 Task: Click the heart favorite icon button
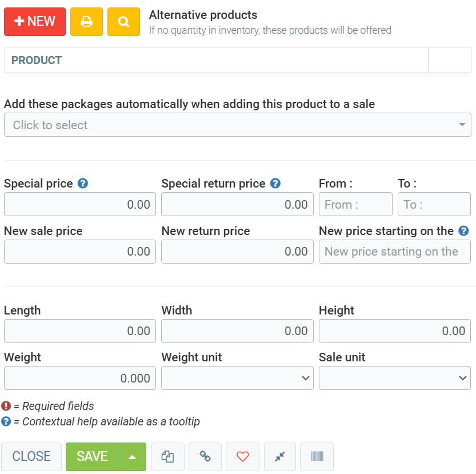click(x=243, y=456)
